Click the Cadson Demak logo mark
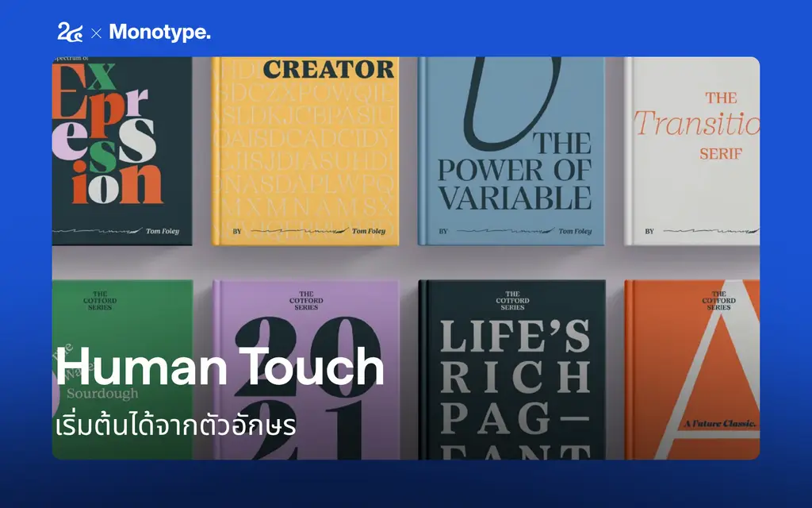This screenshot has height=508, width=812. pos(70,32)
